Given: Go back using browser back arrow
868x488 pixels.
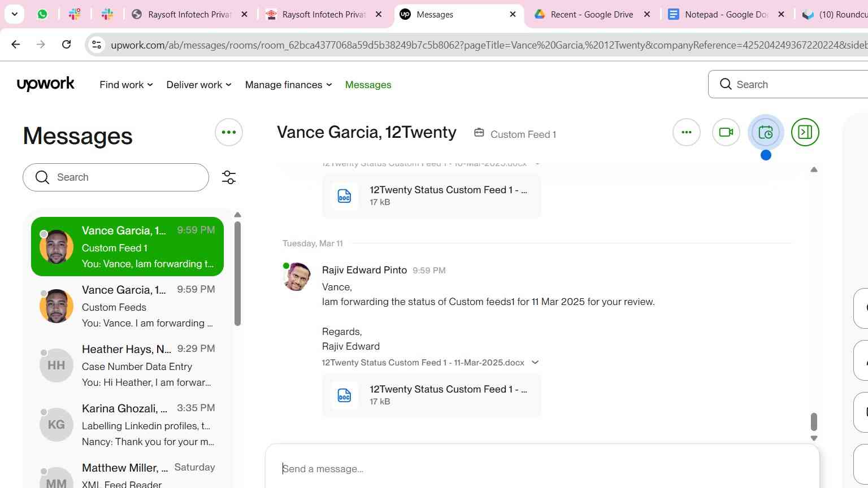Looking at the screenshot, I should 16,45.
